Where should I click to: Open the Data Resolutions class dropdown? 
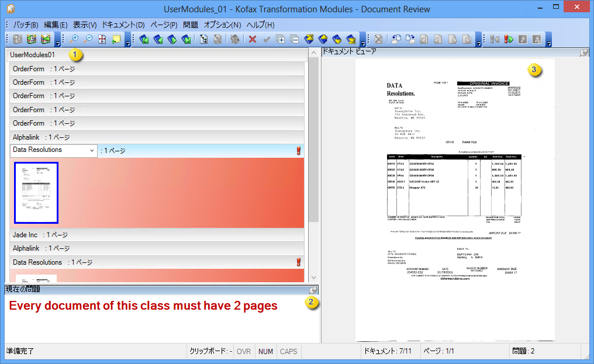tap(92, 151)
